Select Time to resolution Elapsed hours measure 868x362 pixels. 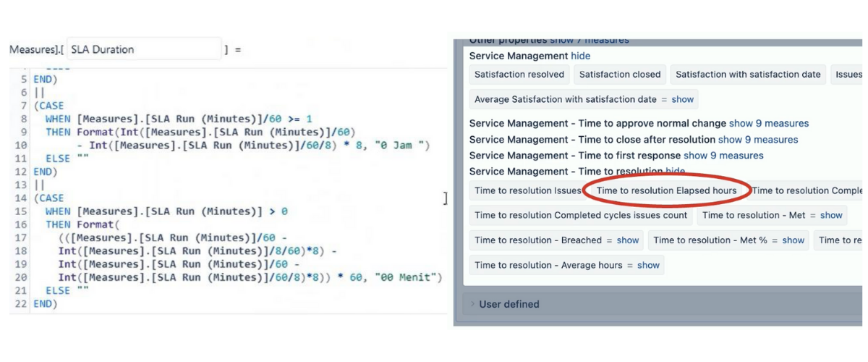[666, 190]
